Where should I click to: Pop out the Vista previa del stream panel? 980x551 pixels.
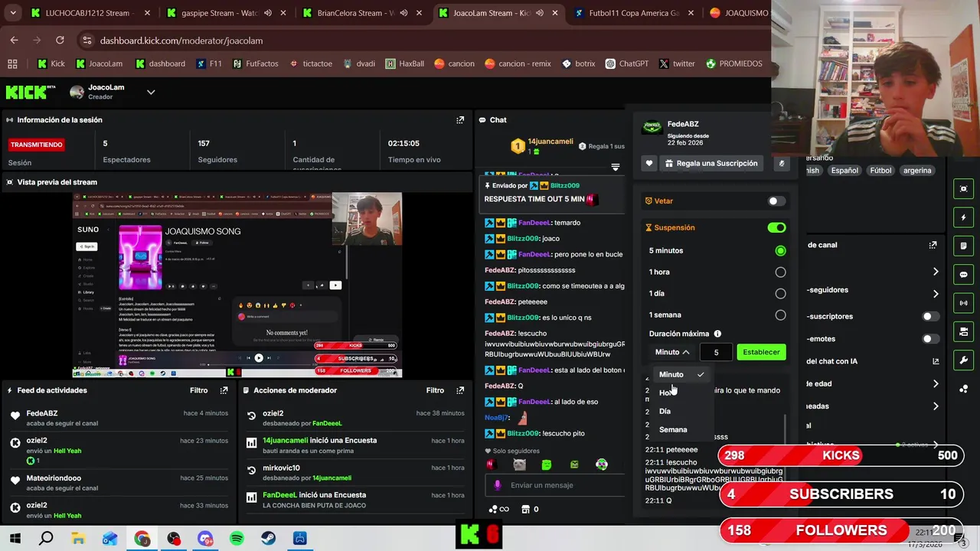pos(460,182)
